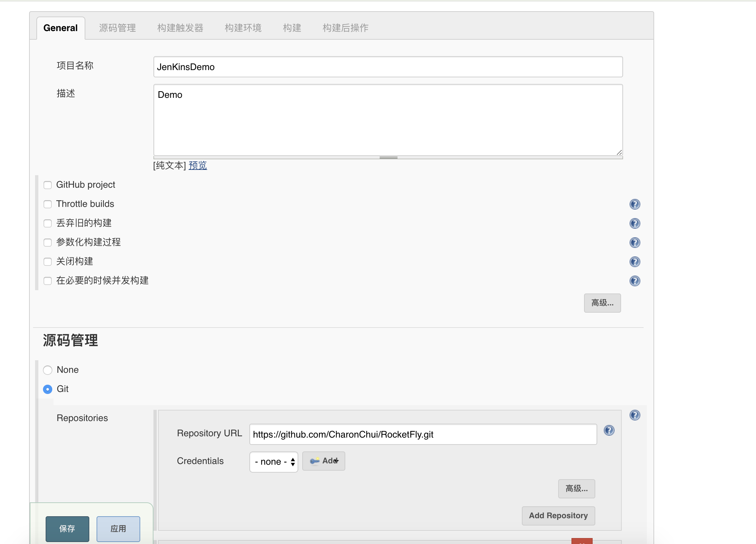Open the Credentials none dropdown
Viewport: 756px width, 544px height.
(x=273, y=461)
